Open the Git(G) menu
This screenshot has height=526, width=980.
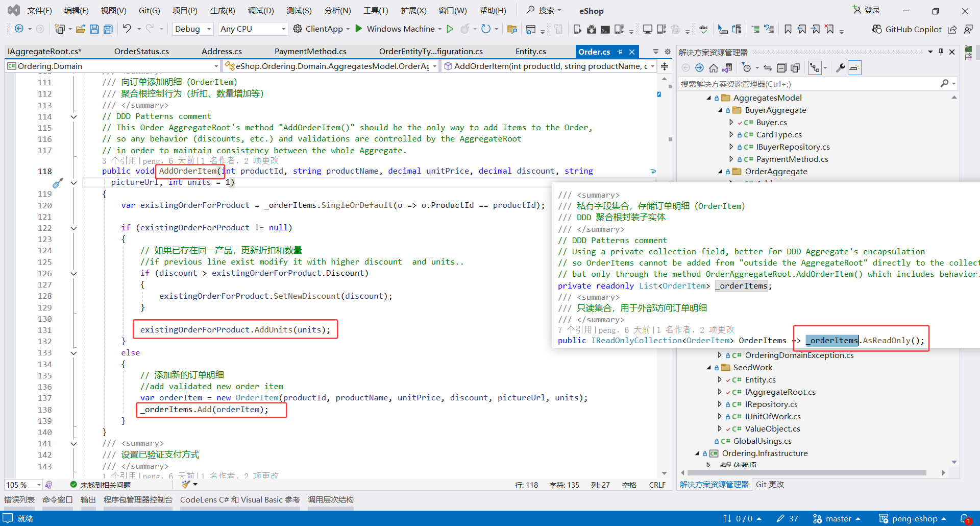[149, 11]
